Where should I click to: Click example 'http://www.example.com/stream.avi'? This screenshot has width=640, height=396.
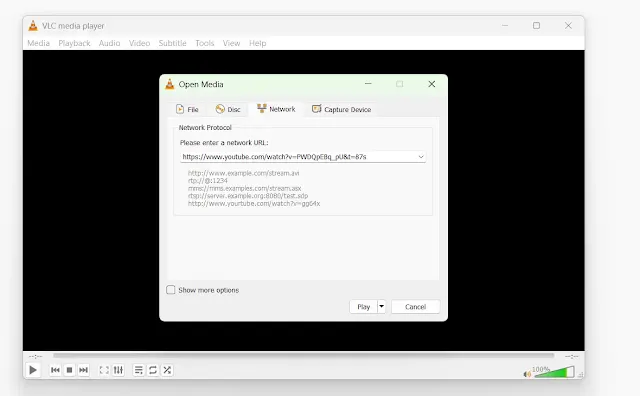click(x=244, y=173)
